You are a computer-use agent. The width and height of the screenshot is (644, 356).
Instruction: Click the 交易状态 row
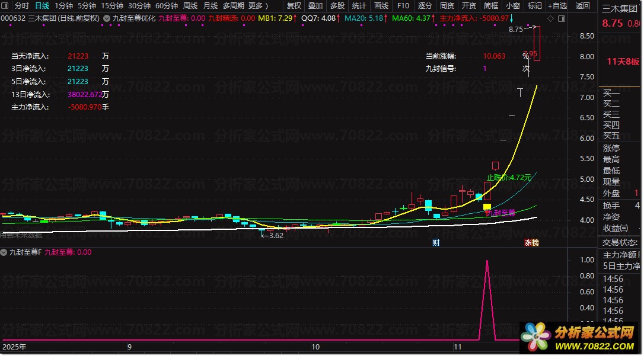coord(620,242)
